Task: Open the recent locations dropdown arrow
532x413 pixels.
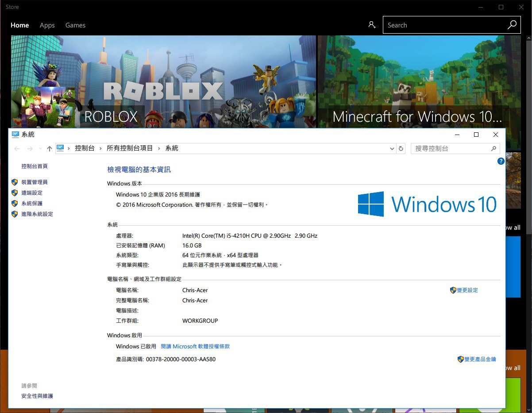Action: pos(40,149)
